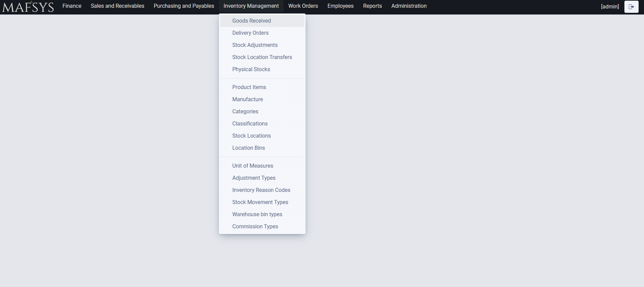Open the Employees menu
644x287 pixels.
click(x=340, y=6)
